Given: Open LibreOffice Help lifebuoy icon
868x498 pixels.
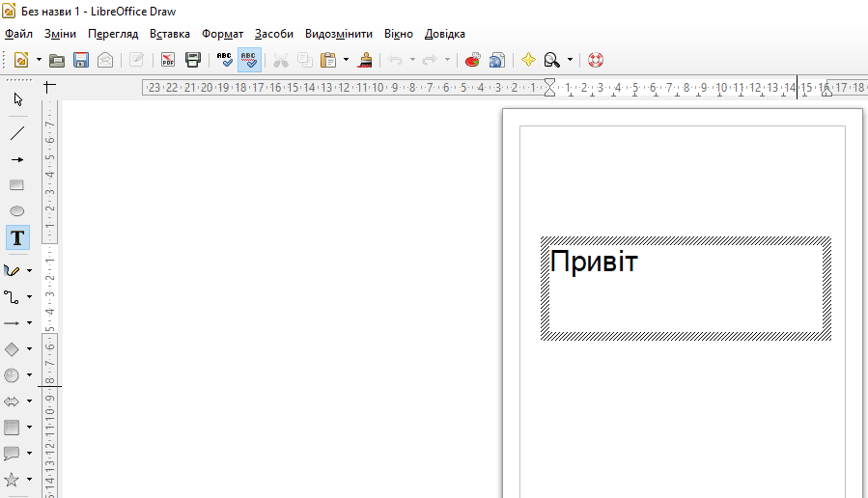Looking at the screenshot, I should pyautogui.click(x=596, y=60).
